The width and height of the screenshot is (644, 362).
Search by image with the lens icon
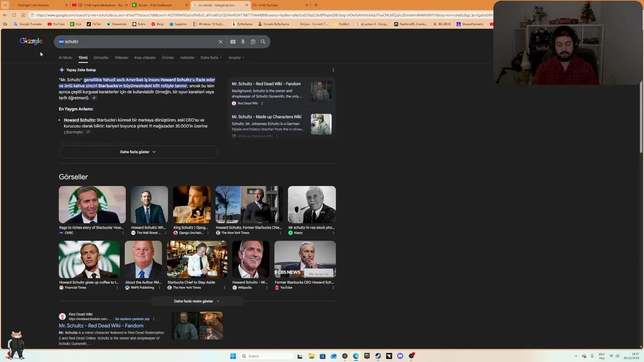click(253, 42)
